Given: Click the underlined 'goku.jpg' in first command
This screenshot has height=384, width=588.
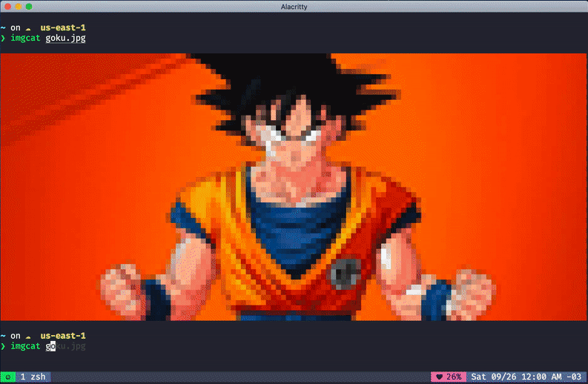Looking at the screenshot, I should [66, 38].
